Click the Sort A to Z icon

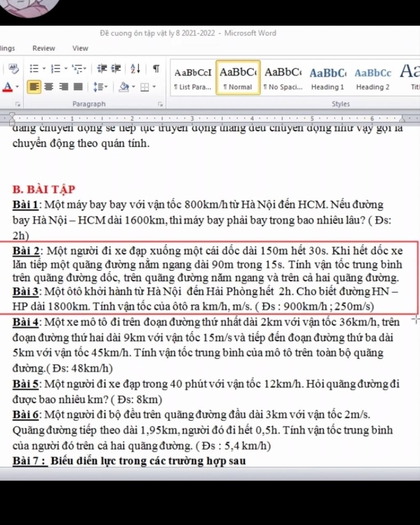[135, 68]
